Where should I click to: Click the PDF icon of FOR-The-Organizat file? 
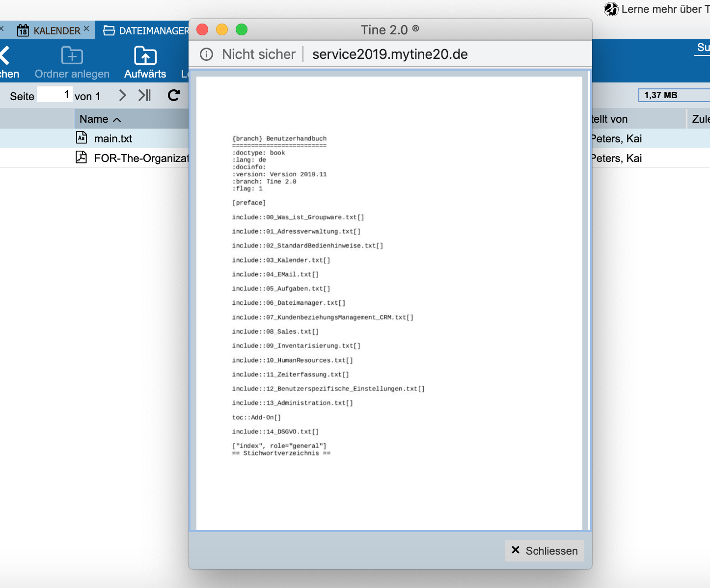coord(82,157)
